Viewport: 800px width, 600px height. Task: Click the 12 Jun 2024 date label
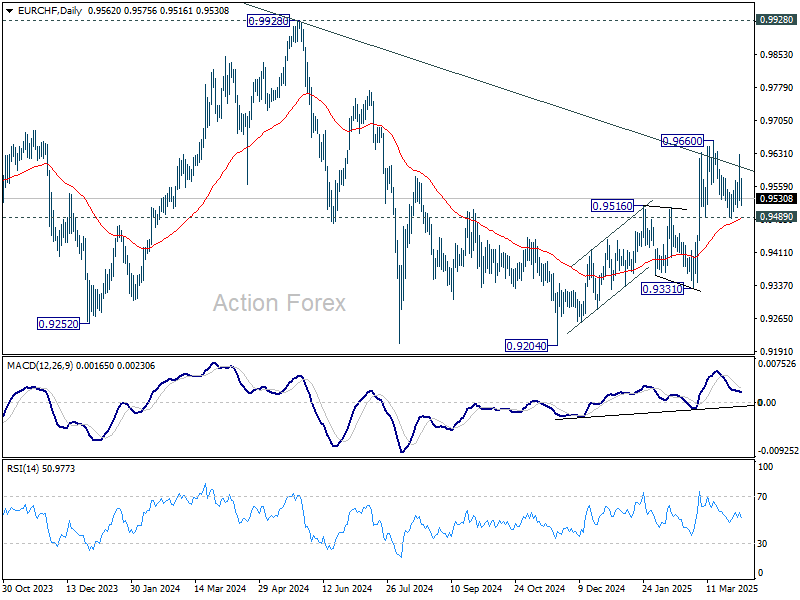coord(347,588)
